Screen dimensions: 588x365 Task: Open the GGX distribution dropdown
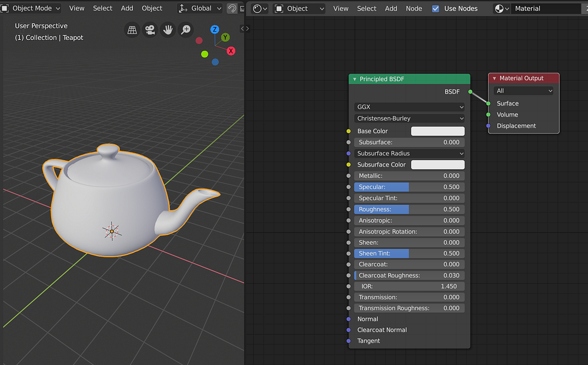click(409, 107)
